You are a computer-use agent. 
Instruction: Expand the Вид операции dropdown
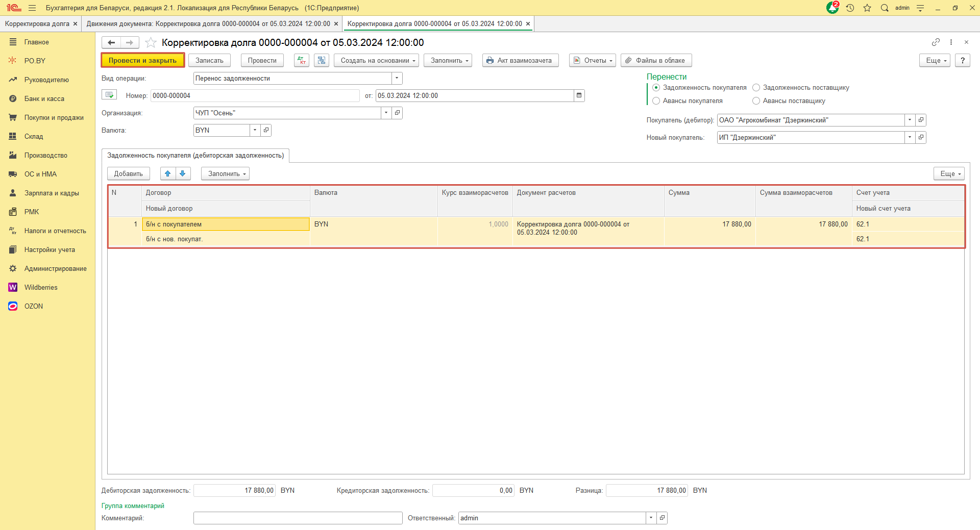[397, 78]
